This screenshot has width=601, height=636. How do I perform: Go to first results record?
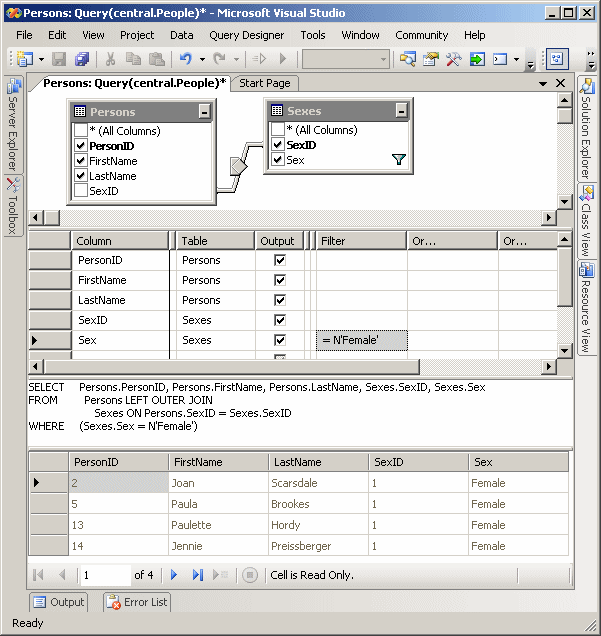38,575
